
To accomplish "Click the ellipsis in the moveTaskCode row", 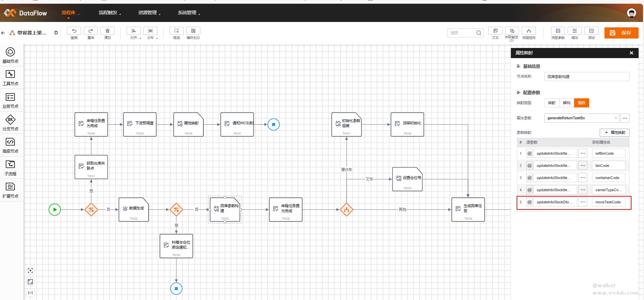I will tap(583, 202).
